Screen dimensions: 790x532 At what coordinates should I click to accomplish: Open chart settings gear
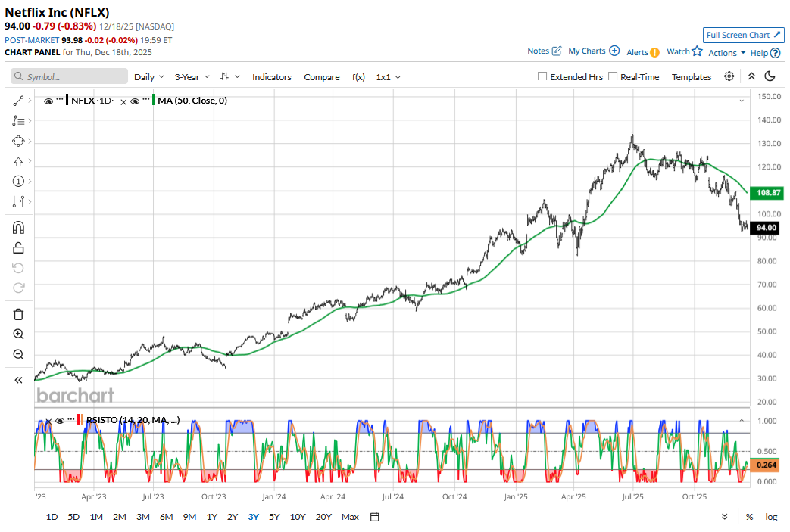tap(729, 76)
